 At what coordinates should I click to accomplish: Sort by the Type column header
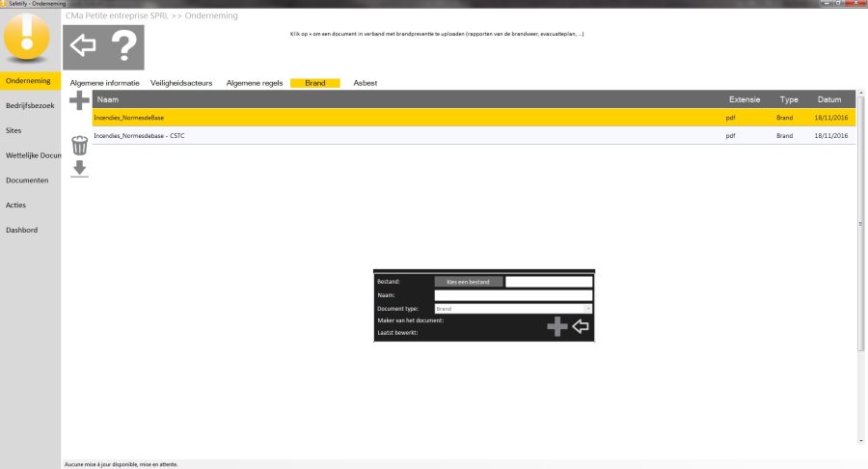pos(789,99)
